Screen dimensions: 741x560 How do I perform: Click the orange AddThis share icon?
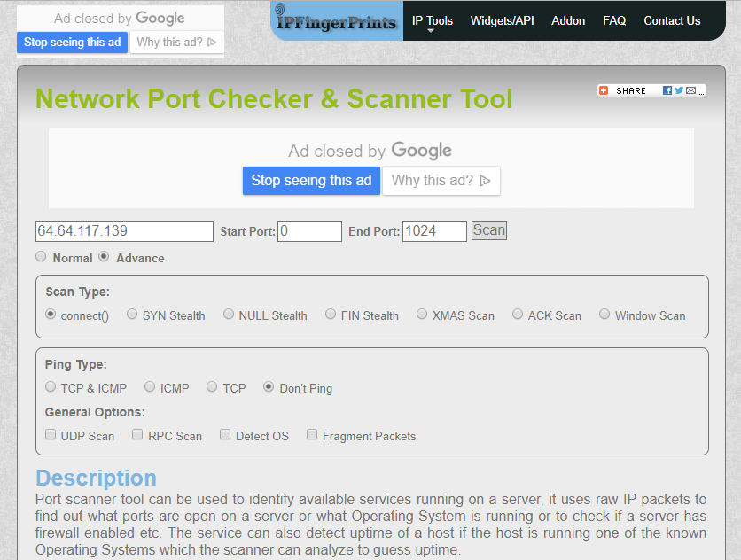[604, 90]
